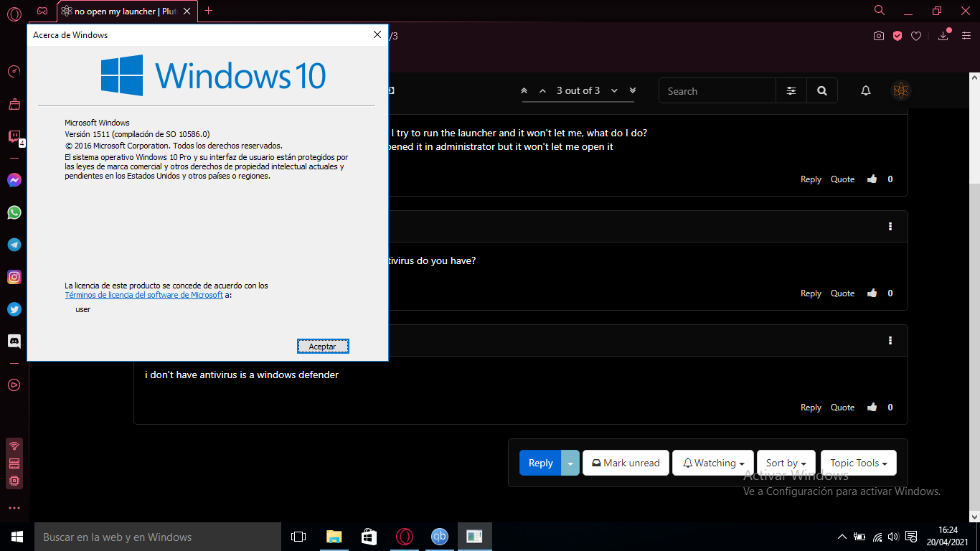Open Términos de licencia del software link
The width and height of the screenshot is (980, 551).
point(143,295)
